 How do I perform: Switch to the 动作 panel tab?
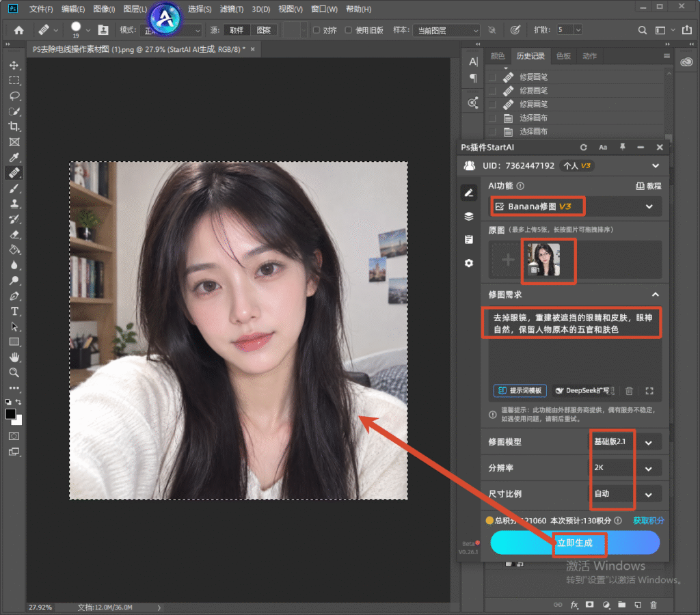(590, 56)
